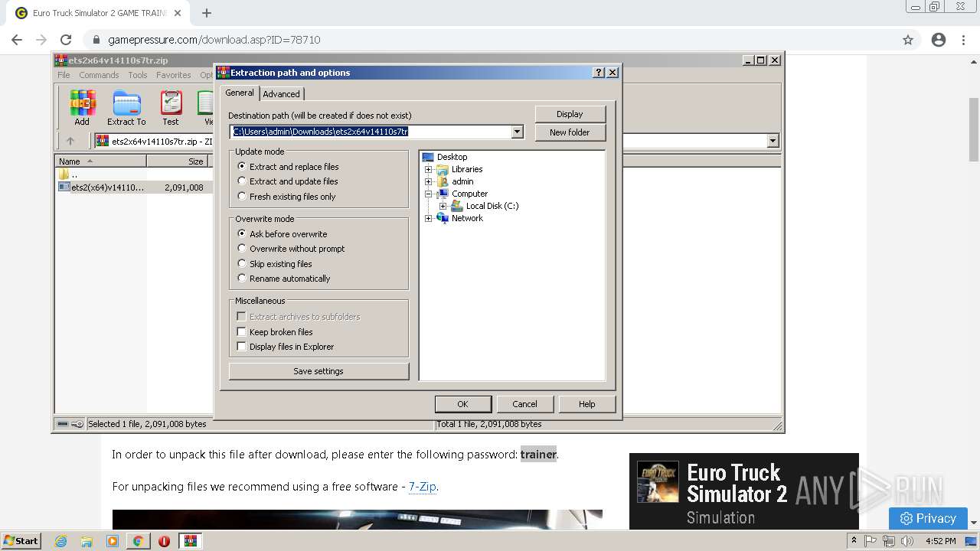Click the WinRAR taskbar button
This screenshot has width=980, height=551.
coord(190,541)
